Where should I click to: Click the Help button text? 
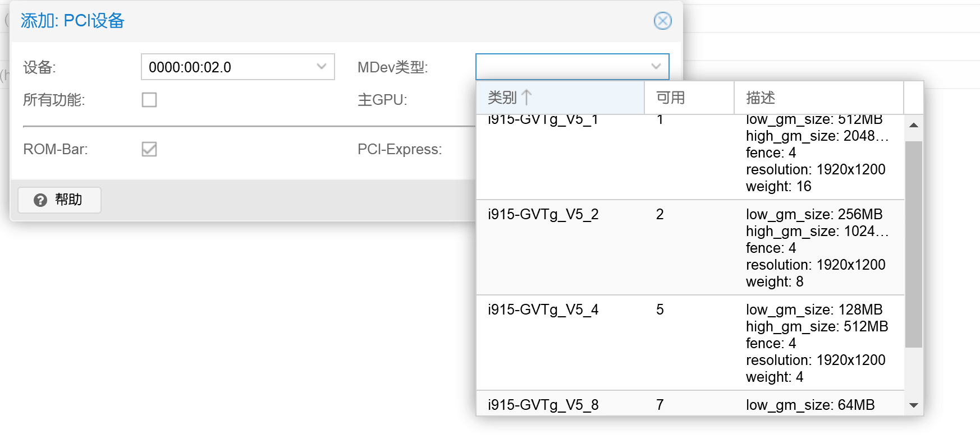tap(68, 200)
